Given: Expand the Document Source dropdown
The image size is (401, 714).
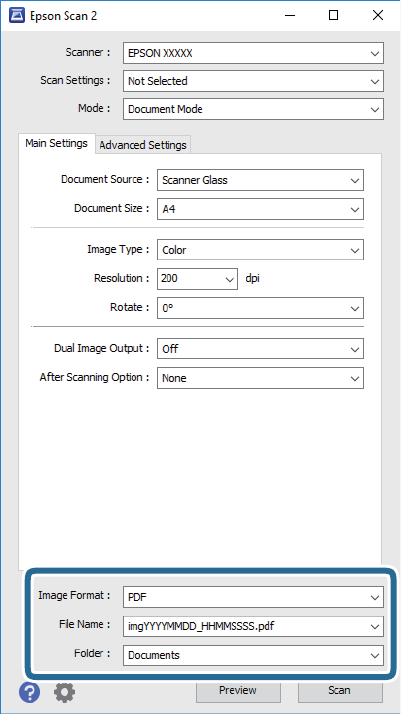Looking at the screenshot, I should [x=260, y=180].
